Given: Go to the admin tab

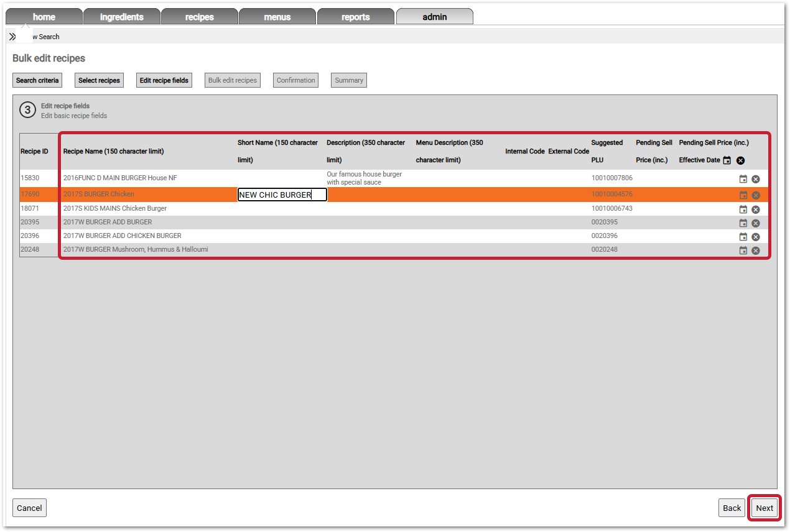Looking at the screenshot, I should (434, 17).
